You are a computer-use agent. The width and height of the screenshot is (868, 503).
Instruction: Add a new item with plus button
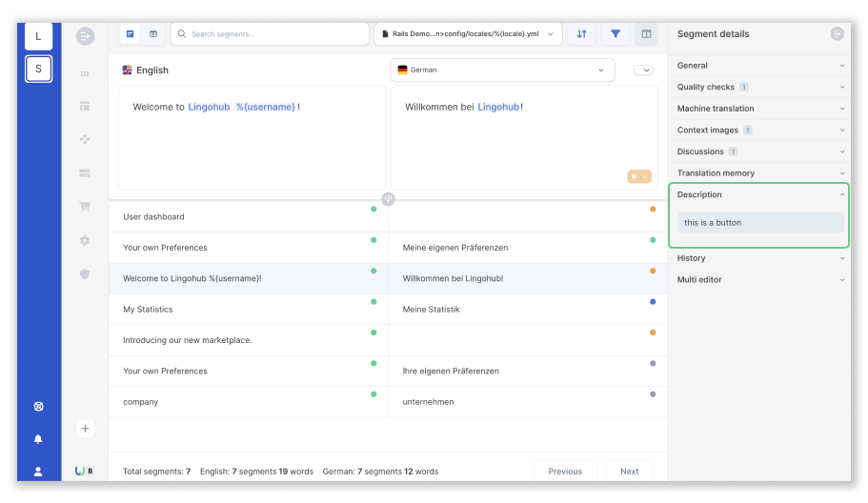pos(85,429)
